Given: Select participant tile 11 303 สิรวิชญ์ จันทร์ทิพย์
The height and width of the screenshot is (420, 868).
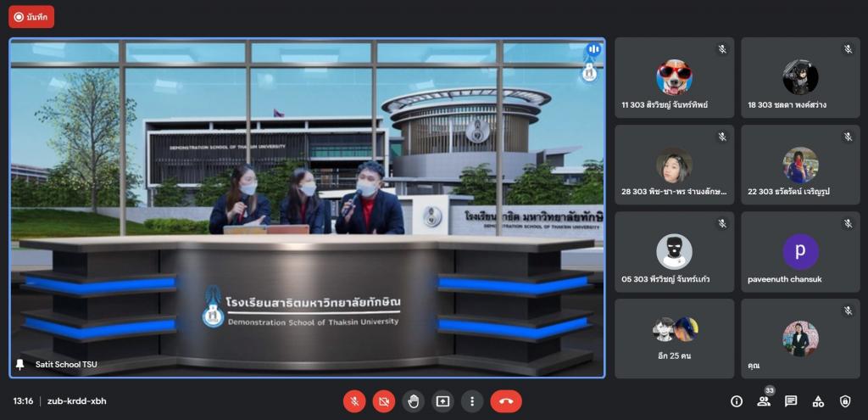Looking at the screenshot, I should click(674, 77).
